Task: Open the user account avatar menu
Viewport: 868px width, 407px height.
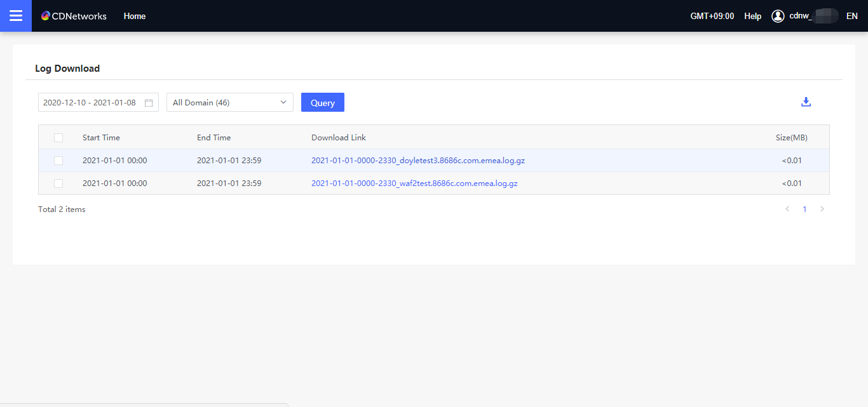Action: [x=777, y=15]
